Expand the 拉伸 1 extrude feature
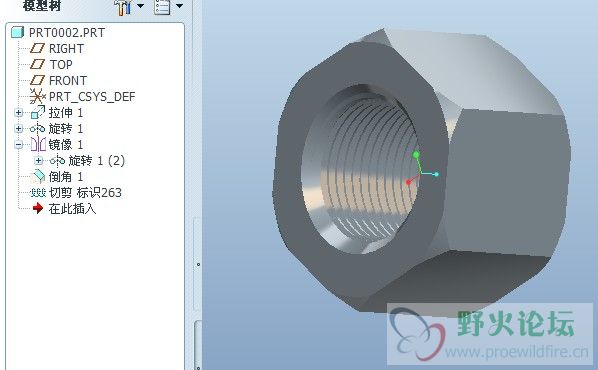This screenshot has width=598, height=370. tap(18, 113)
